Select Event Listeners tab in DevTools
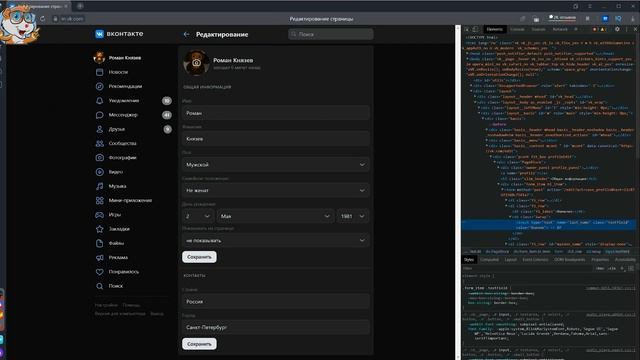Image resolution: width=640 pixels, height=360 pixels. pyautogui.click(x=536, y=260)
